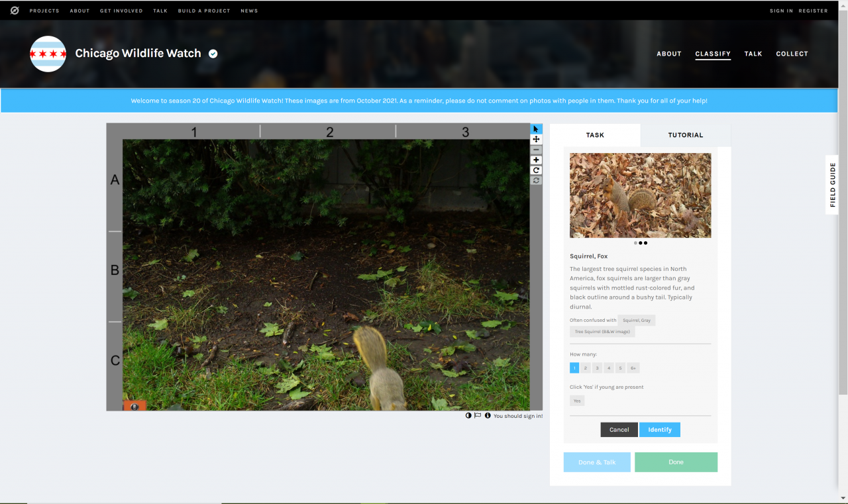Screen dimensions: 848x504
Task: Zoom in with the plus button
Action: point(536,160)
